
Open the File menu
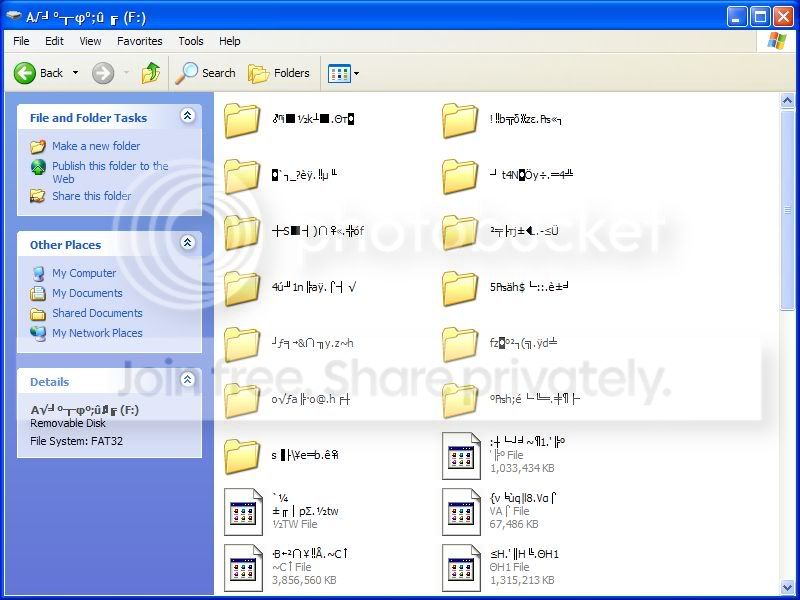[x=21, y=41]
